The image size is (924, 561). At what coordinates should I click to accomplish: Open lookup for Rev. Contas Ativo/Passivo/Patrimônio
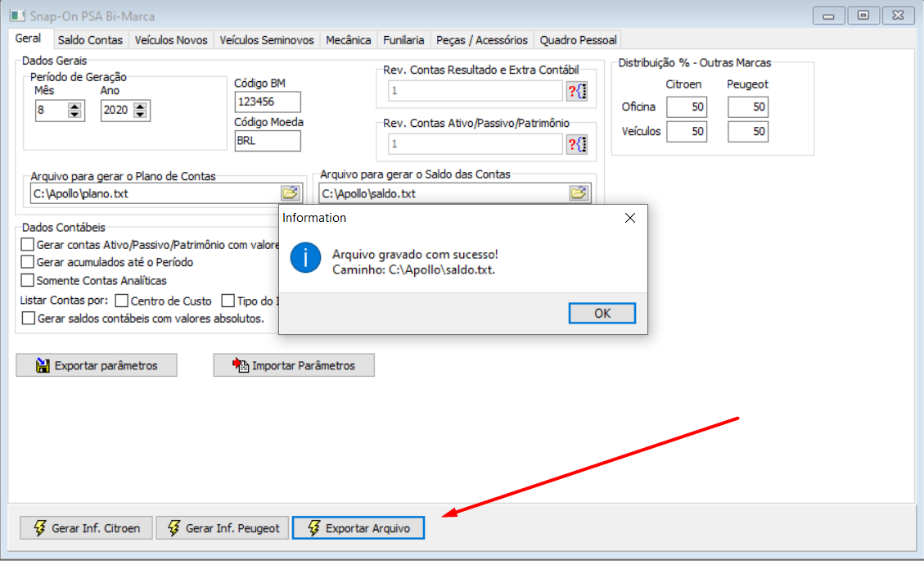[x=577, y=144]
